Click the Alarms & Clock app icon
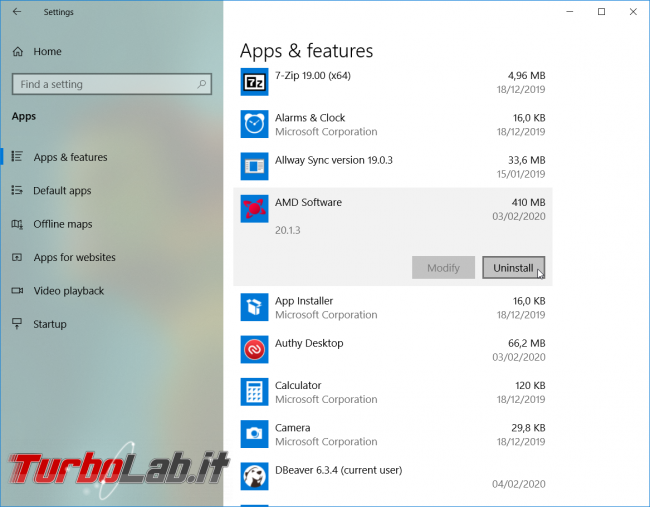 (x=254, y=124)
